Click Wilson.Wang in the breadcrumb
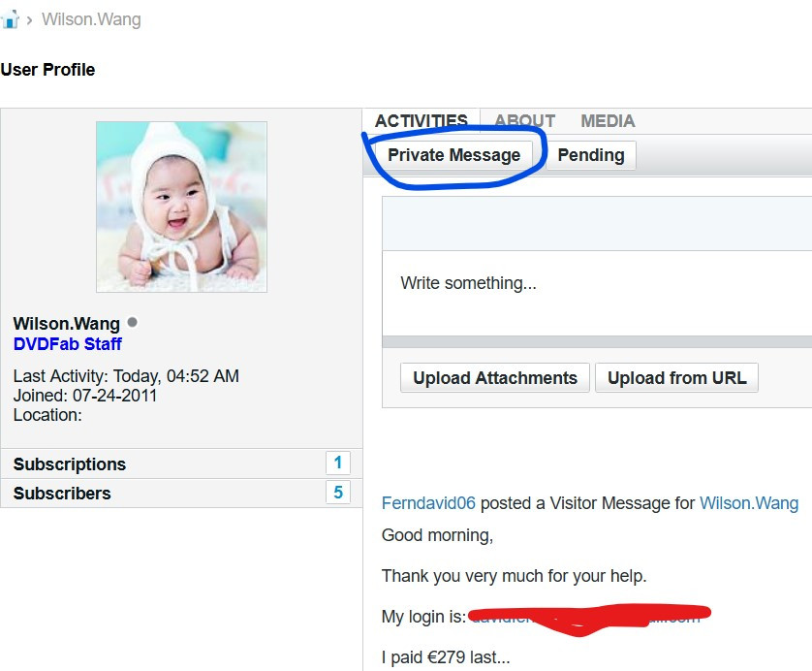The width and height of the screenshot is (812, 671). click(x=91, y=19)
